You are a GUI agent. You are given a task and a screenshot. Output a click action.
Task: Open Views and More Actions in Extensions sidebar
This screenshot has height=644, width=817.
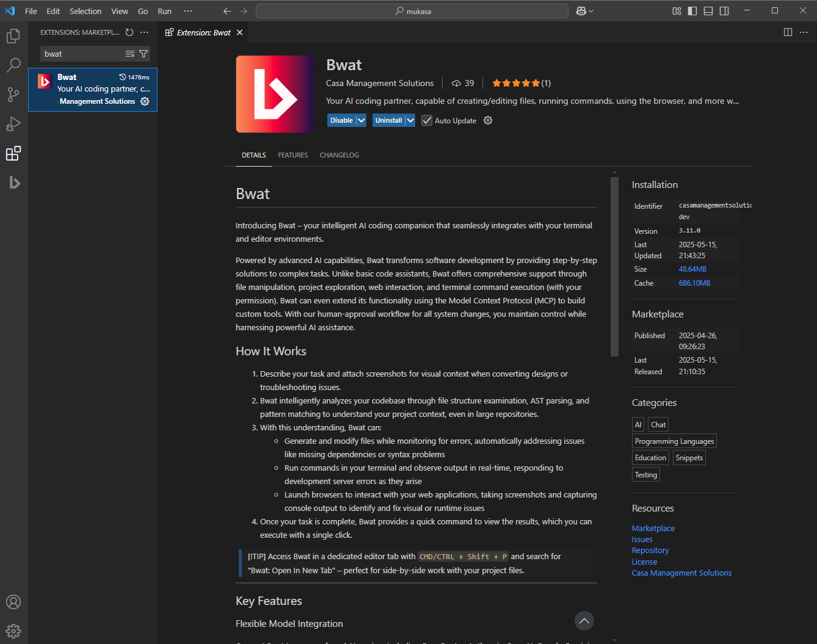tap(144, 32)
